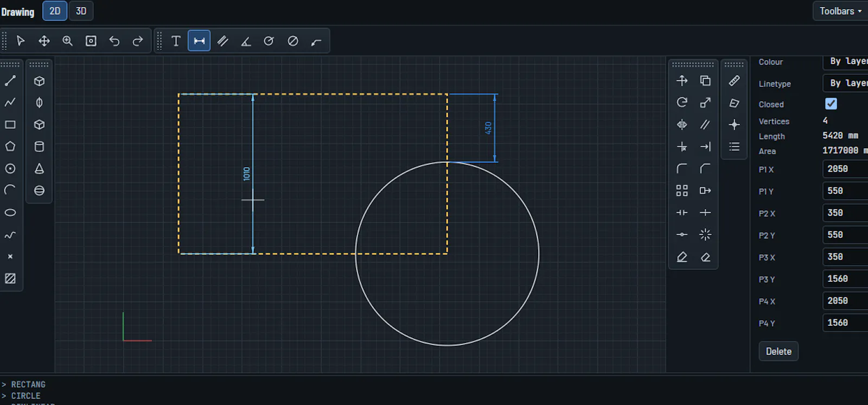Open the Colour By layer dropdown

[x=846, y=61]
